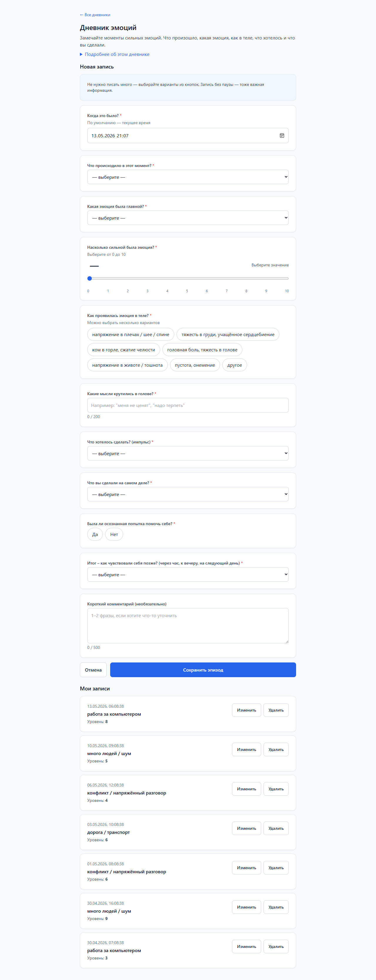Viewport: 376px width, 980px height.
Task: Focus the 'Какие мысли крутились в голове?' field
Action: click(188, 405)
